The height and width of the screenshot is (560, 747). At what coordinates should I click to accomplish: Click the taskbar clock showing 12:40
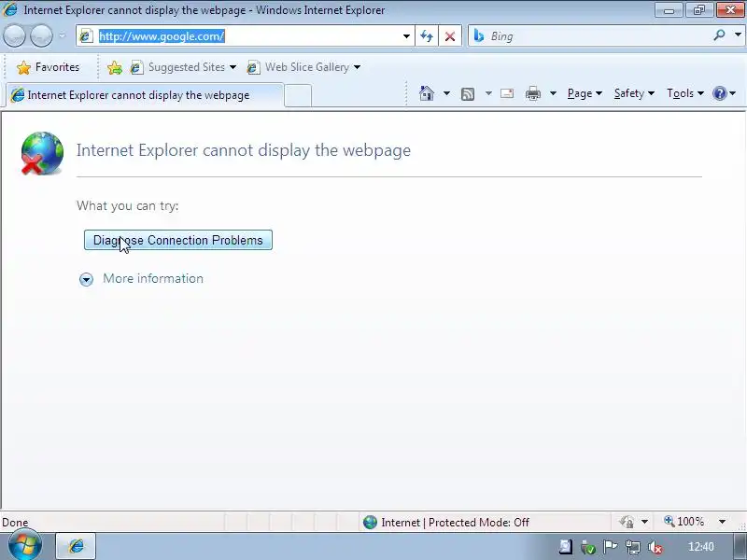[x=701, y=547]
